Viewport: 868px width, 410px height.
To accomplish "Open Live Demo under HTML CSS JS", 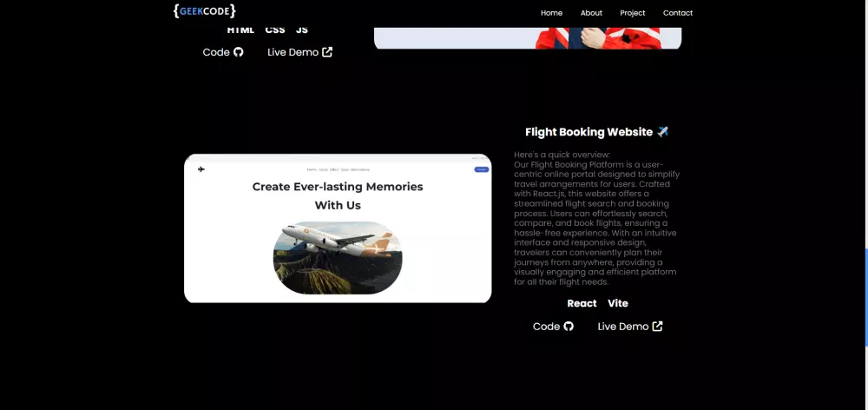I will point(299,52).
